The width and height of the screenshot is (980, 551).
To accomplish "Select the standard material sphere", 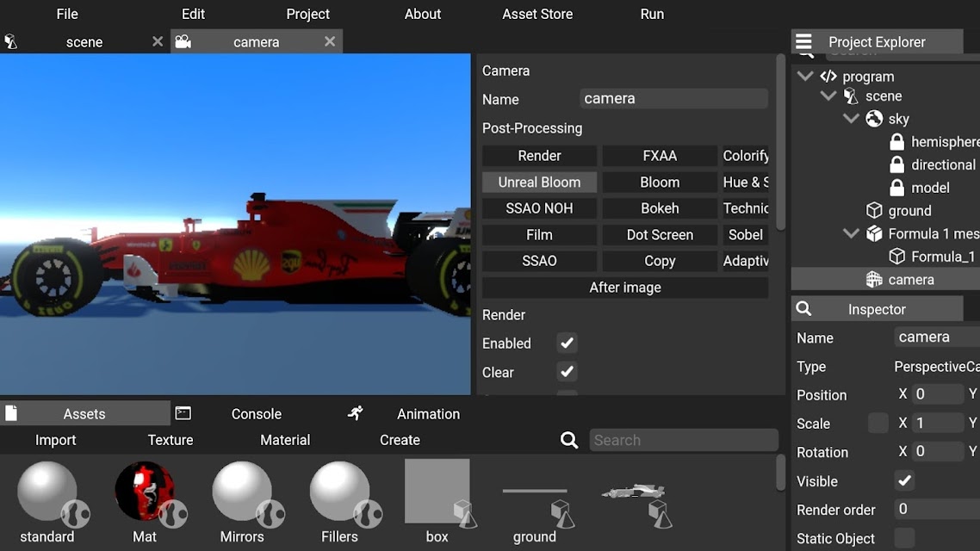I will coord(47,491).
